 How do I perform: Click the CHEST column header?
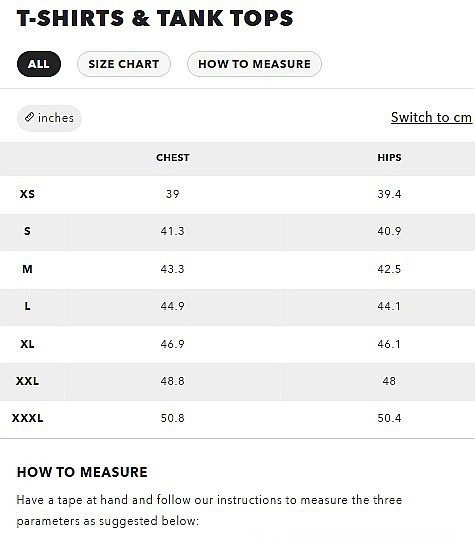pos(173,158)
